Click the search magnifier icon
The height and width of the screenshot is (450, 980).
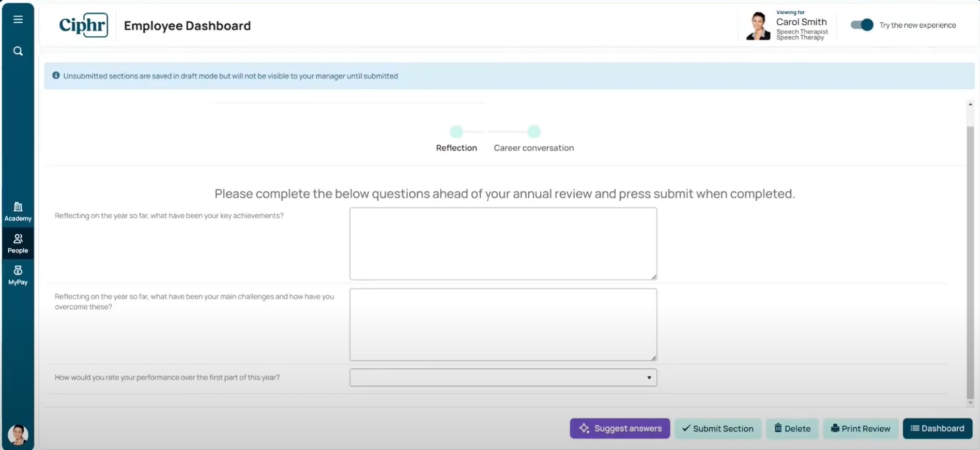[x=18, y=51]
